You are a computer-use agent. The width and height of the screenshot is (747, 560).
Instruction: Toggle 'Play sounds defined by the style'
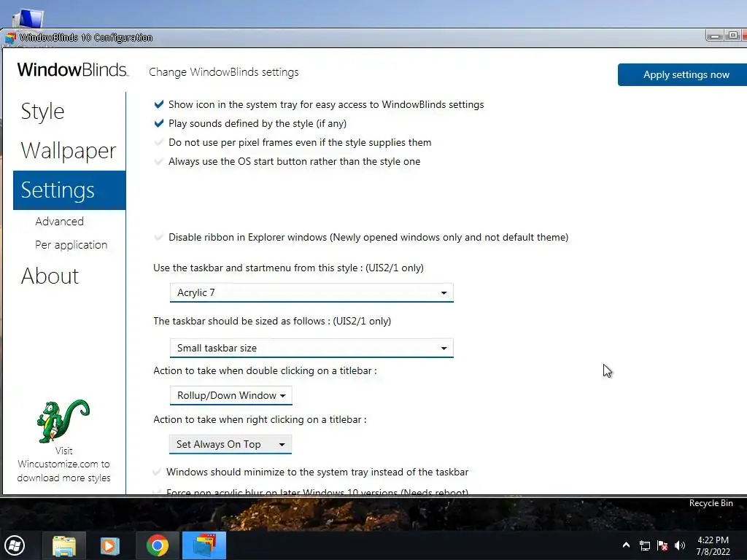click(159, 123)
